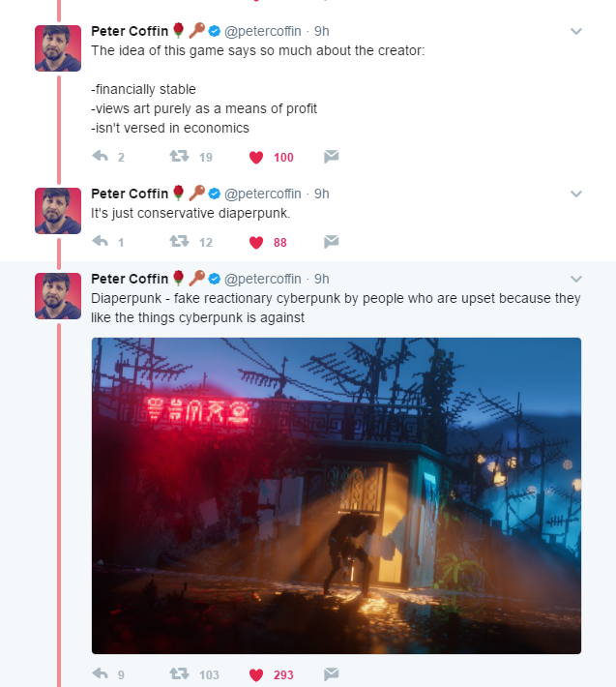
Task: Open chevron menu on Diaperpunk definition tweet
Action: pos(576,279)
